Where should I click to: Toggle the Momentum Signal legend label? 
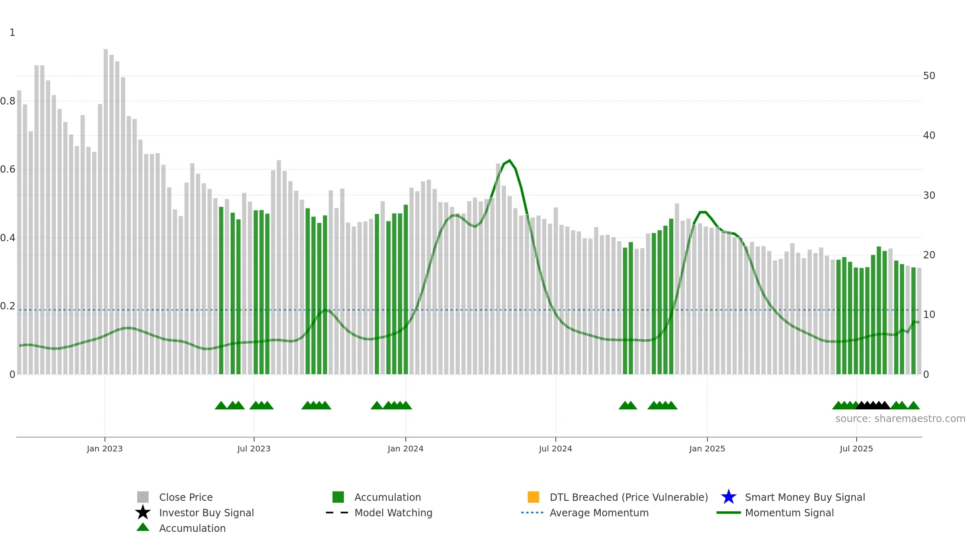(789, 513)
